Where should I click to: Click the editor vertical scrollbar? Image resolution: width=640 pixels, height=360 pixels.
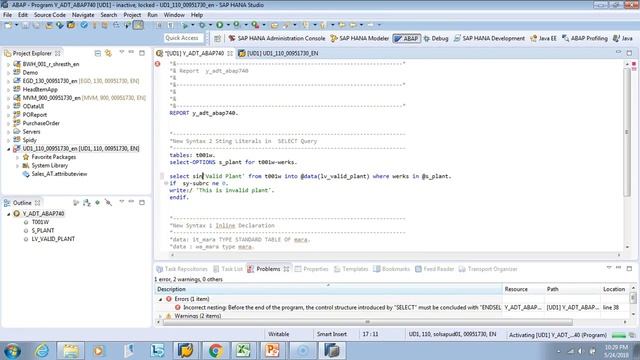[x=627, y=131]
